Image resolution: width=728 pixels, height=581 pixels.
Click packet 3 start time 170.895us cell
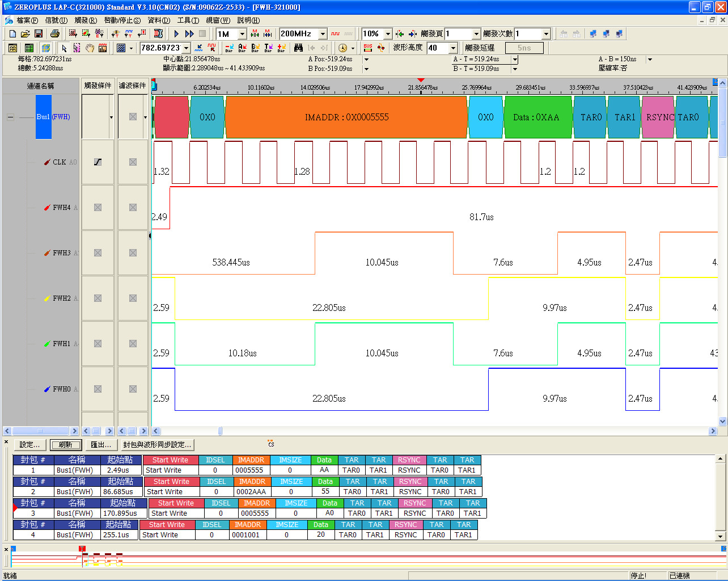(124, 513)
